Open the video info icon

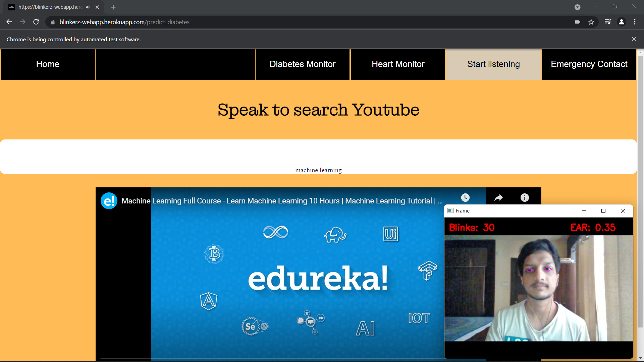click(x=525, y=198)
